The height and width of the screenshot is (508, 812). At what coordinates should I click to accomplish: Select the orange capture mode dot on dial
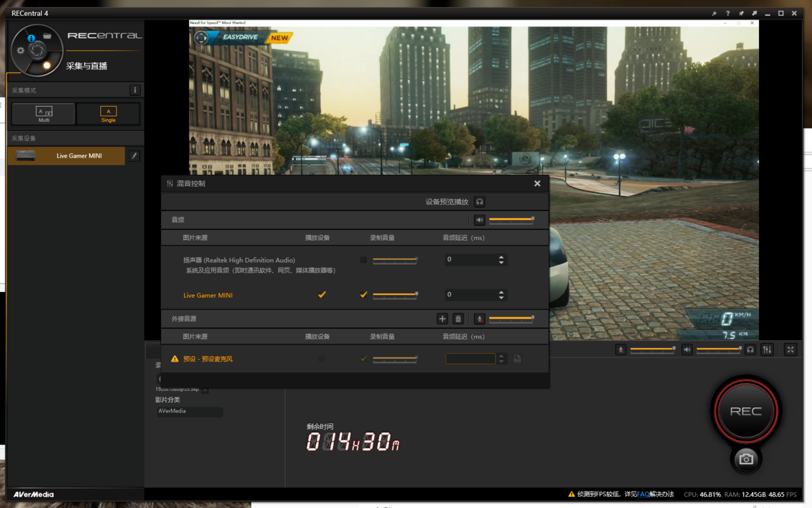(x=46, y=65)
